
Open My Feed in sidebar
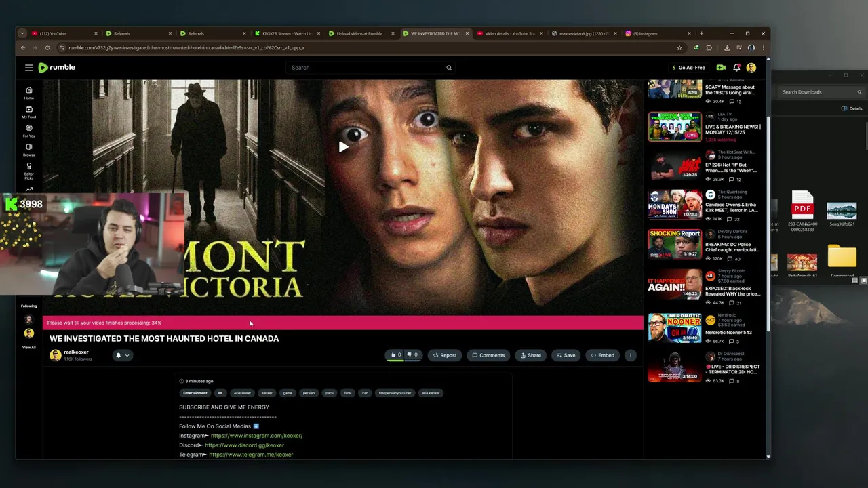29,112
